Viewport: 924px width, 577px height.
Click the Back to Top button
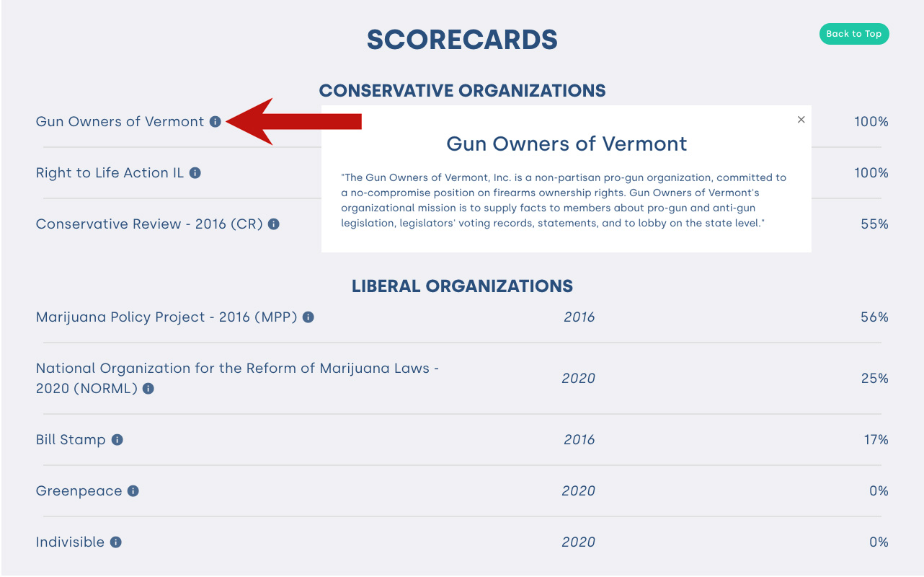click(x=854, y=33)
